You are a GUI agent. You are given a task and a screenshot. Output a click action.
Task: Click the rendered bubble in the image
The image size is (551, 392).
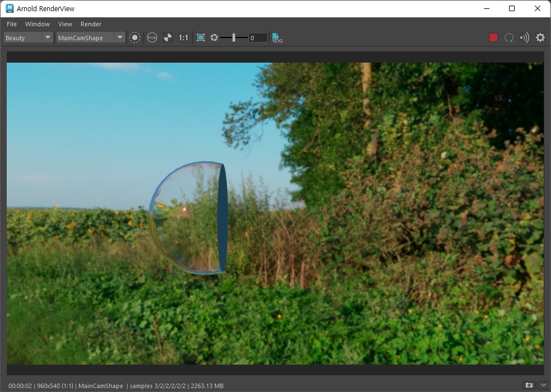(189, 218)
